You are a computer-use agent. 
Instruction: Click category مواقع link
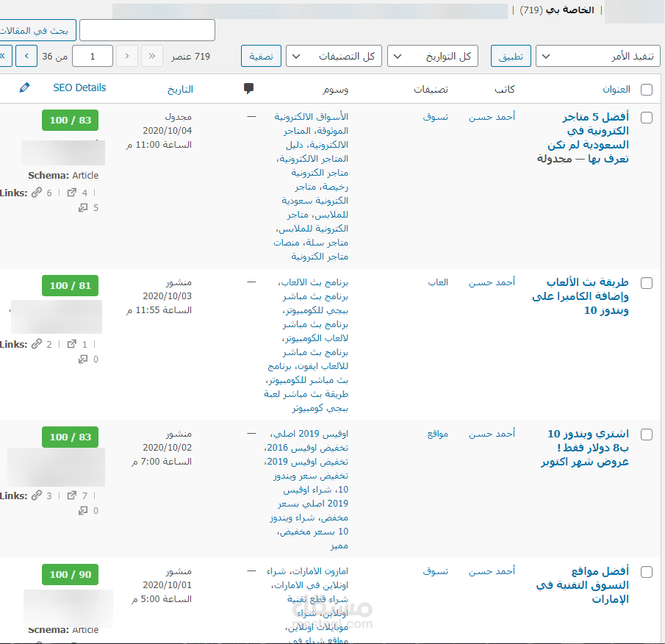tap(438, 434)
